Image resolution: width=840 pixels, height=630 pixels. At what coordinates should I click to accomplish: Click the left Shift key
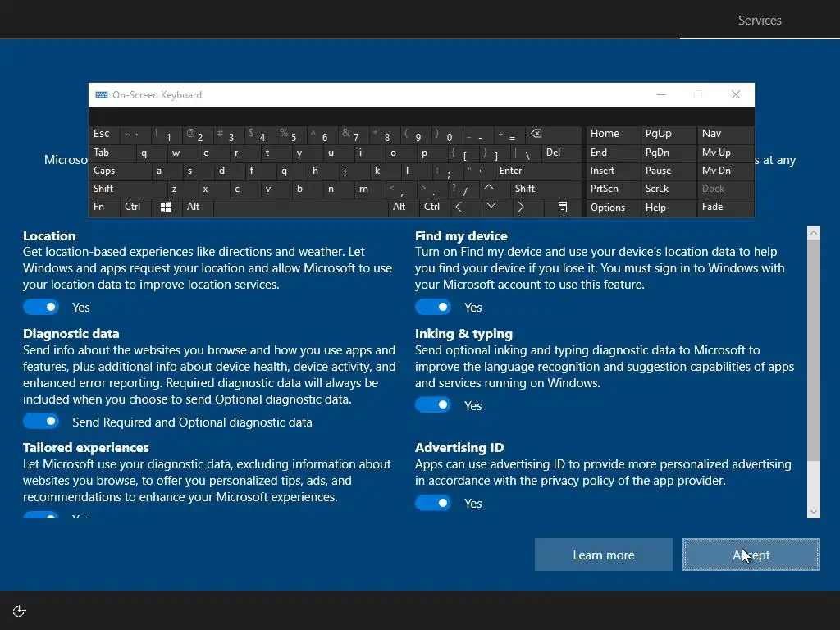(x=127, y=189)
